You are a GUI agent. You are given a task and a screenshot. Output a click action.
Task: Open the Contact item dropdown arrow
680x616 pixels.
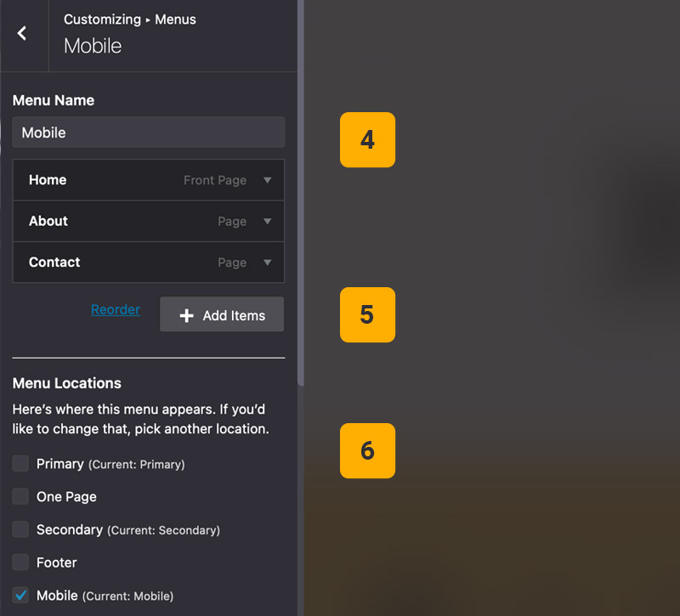pos(267,263)
